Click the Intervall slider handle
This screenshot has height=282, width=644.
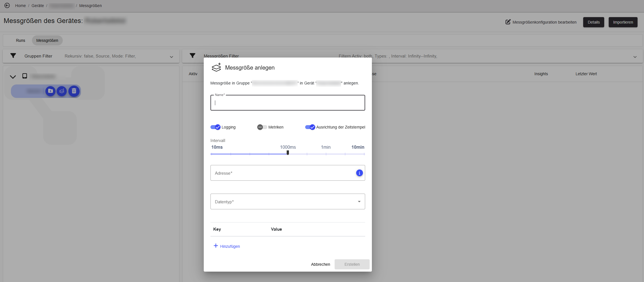(288, 153)
